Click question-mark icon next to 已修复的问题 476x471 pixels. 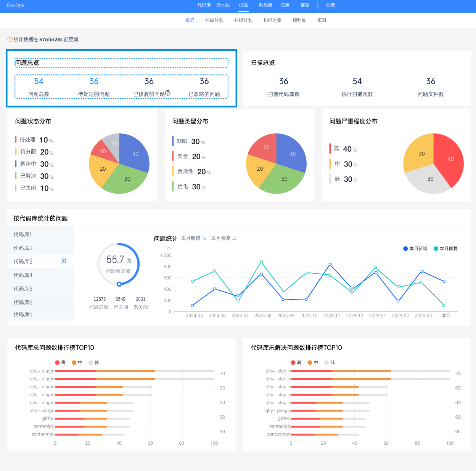(x=168, y=93)
